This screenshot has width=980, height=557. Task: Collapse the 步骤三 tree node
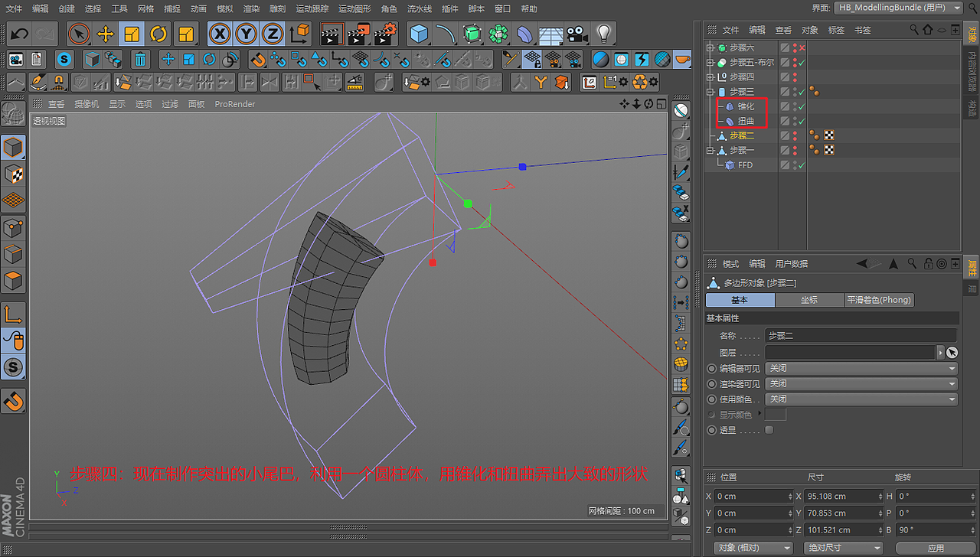(x=710, y=92)
